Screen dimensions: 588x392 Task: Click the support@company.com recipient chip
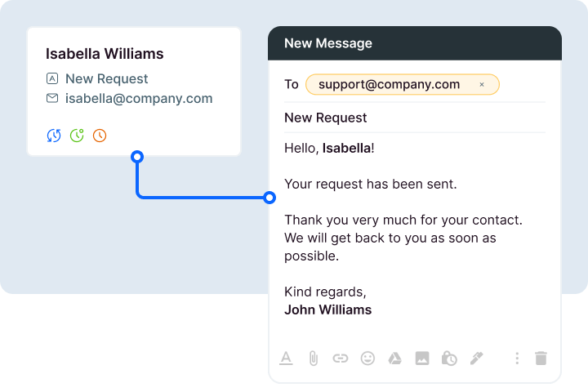389,84
